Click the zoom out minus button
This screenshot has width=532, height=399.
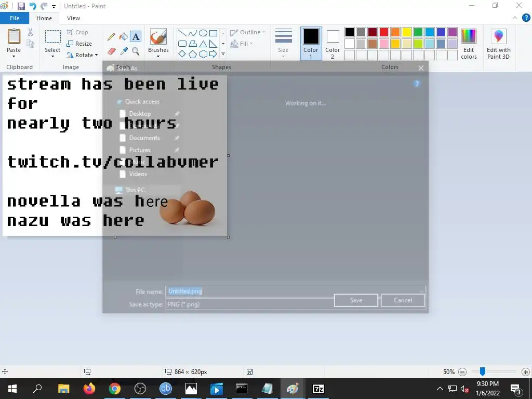[462, 372]
